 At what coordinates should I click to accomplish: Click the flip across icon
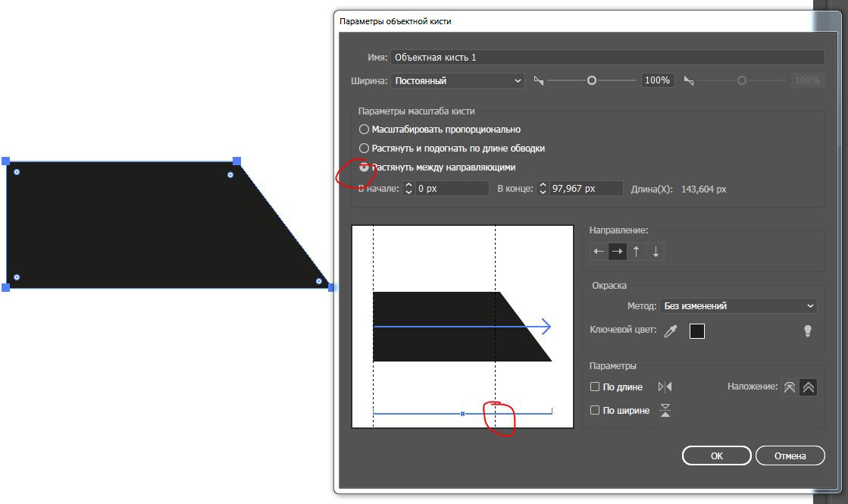pyautogui.click(x=665, y=411)
